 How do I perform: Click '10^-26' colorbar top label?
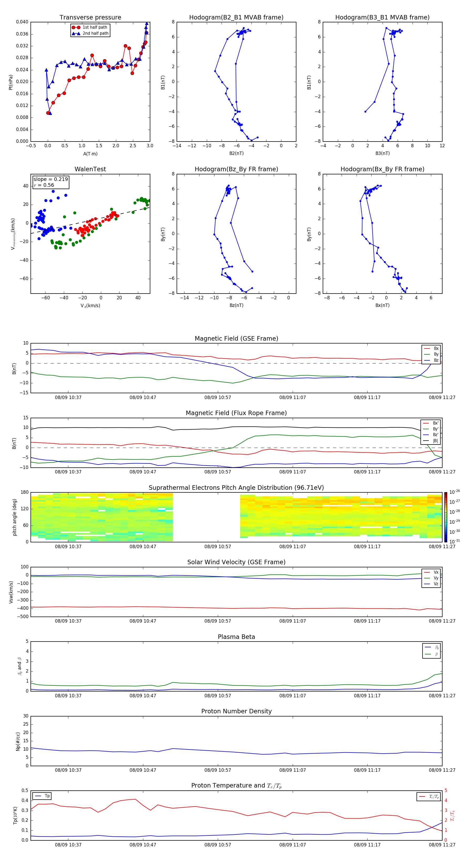click(454, 492)
